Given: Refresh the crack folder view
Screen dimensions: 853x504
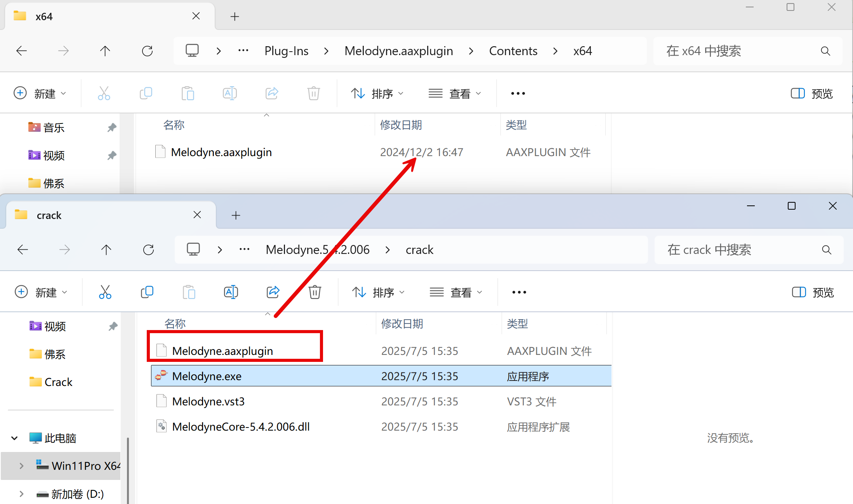Looking at the screenshot, I should click(148, 250).
